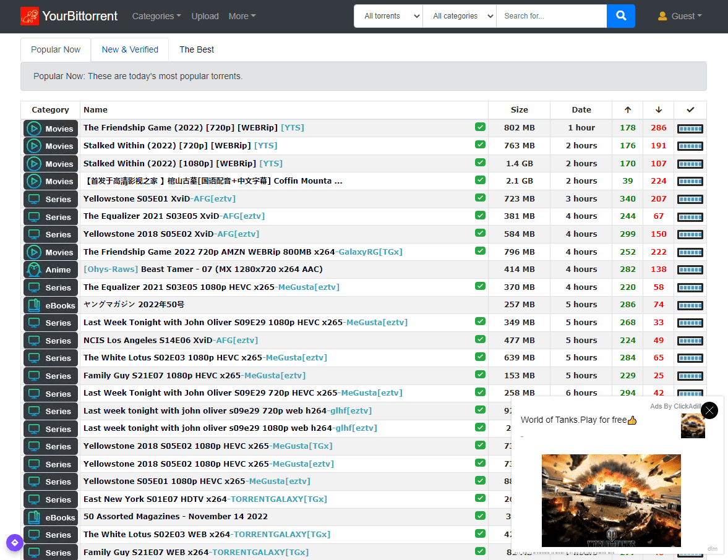Sort by seeders up-arrow column header

pyautogui.click(x=628, y=110)
